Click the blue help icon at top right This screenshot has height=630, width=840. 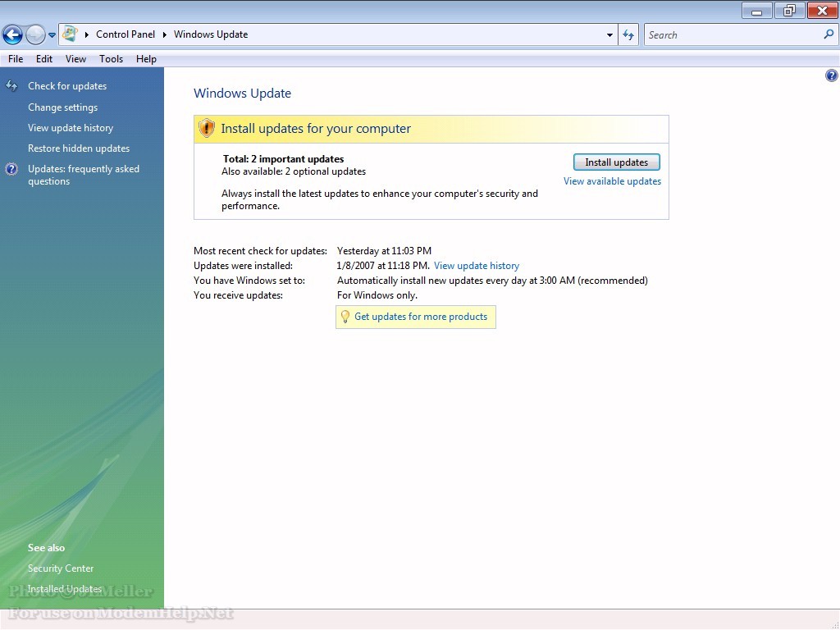pos(831,75)
